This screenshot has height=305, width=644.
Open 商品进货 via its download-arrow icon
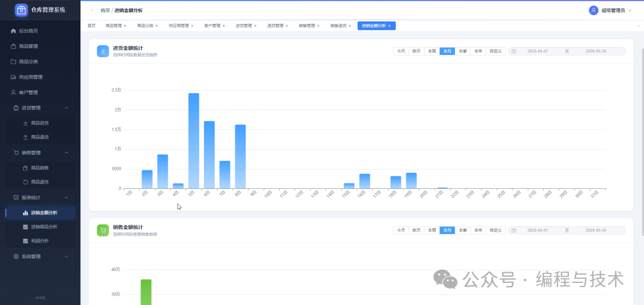coord(26,123)
